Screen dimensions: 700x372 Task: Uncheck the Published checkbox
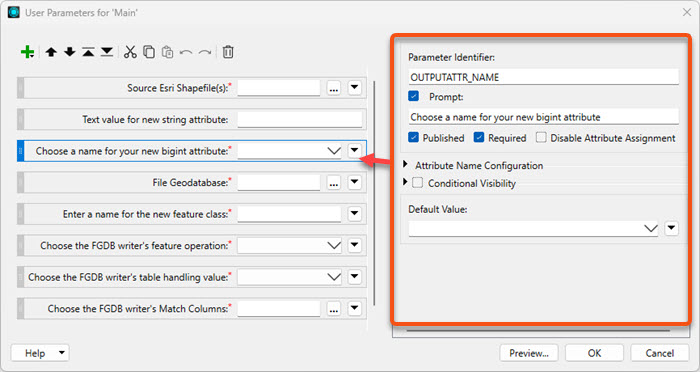coord(413,138)
